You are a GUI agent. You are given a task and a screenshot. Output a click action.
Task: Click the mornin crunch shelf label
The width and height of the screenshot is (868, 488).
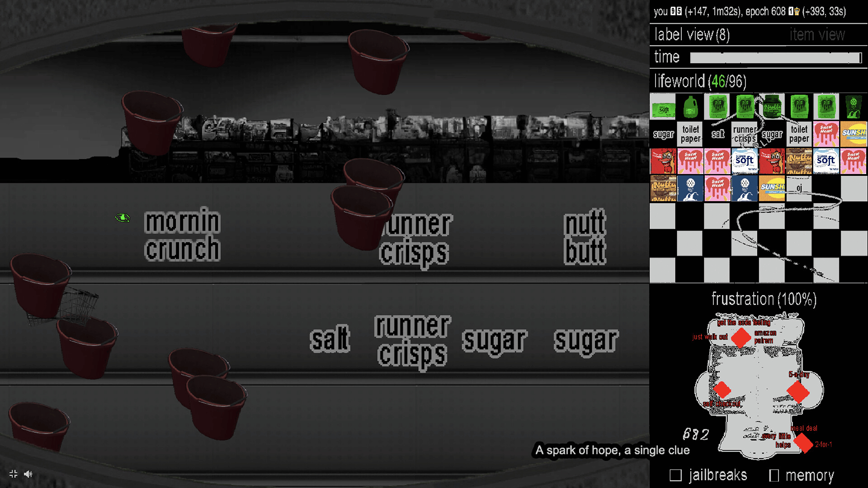(x=183, y=235)
